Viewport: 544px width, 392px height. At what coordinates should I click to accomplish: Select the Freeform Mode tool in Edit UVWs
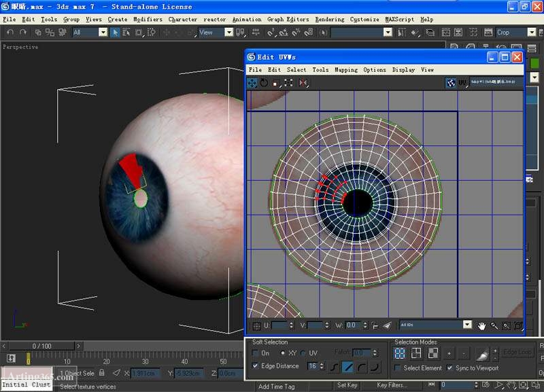[x=288, y=82]
